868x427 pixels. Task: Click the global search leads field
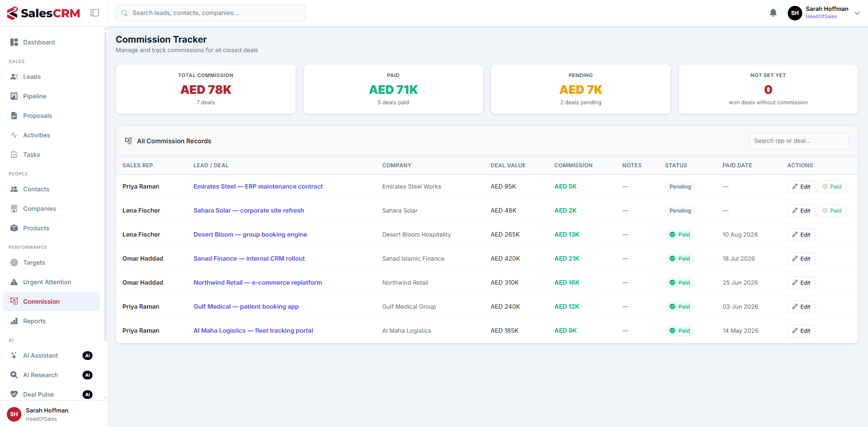(211, 13)
